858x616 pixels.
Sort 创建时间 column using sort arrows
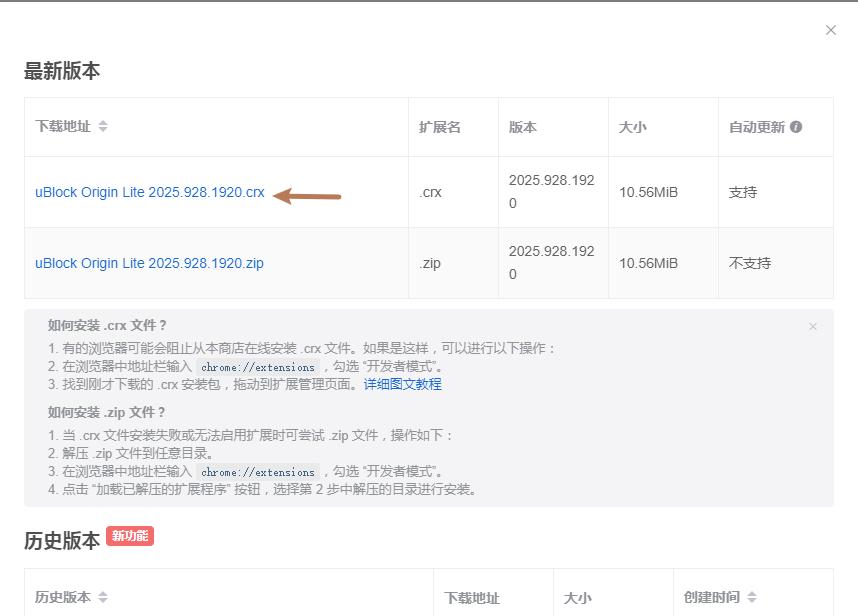point(752,597)
